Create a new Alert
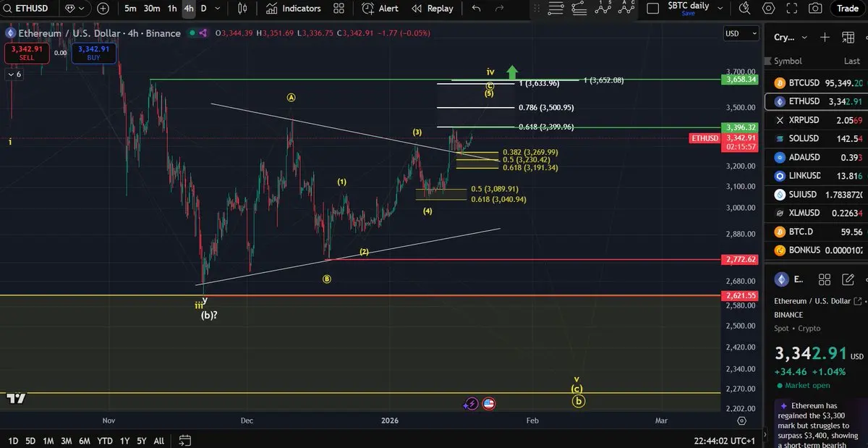 pyautogui.click(x=380, y=9)
